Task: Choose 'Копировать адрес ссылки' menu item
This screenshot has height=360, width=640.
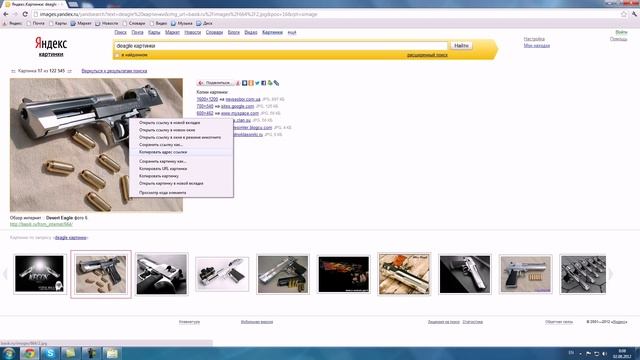Action: click(181, 152)
